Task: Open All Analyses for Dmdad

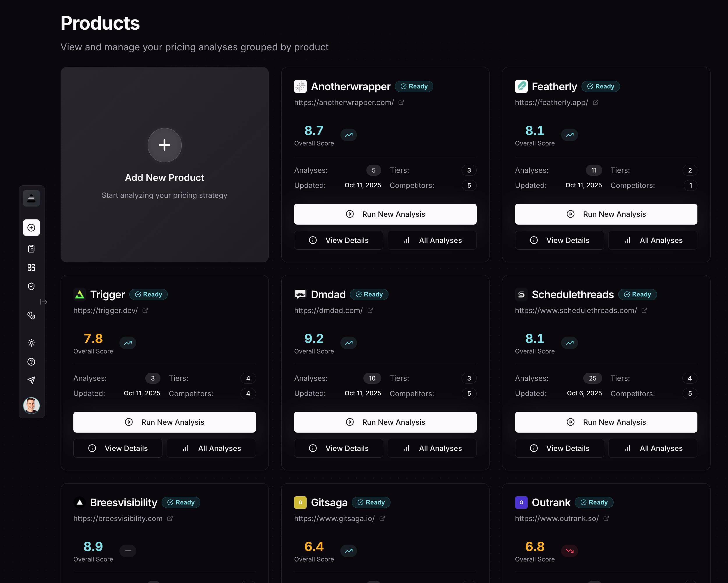Action: 432,448
